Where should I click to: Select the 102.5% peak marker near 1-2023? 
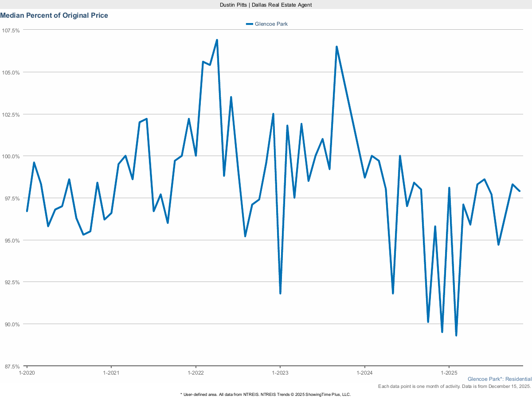click(x=274, y=113)
